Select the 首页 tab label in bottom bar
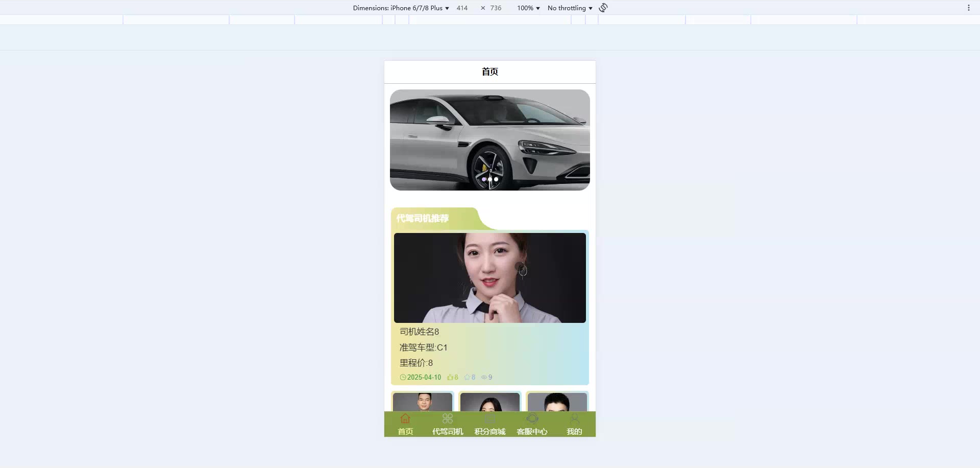 click(405, 432)
